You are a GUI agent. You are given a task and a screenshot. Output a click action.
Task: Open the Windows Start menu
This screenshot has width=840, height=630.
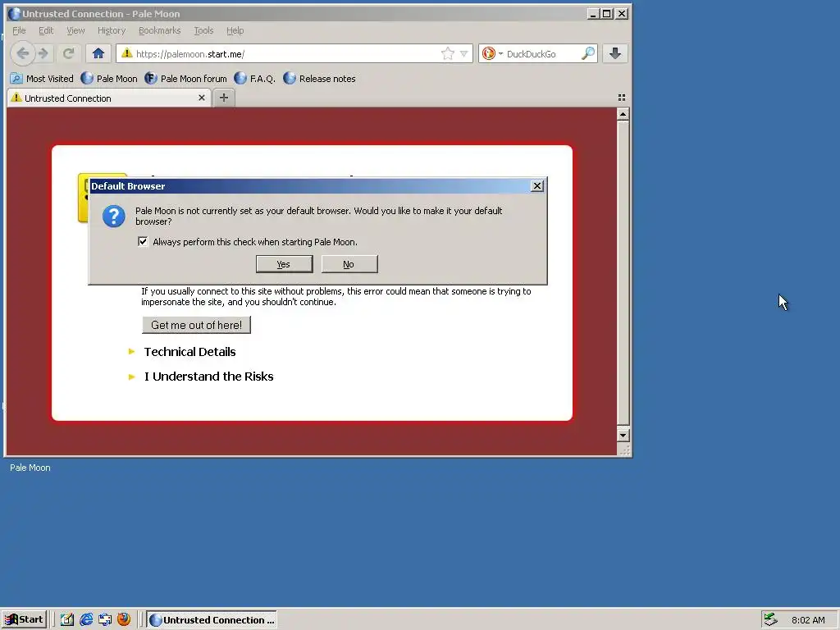[x=24, y=620]
